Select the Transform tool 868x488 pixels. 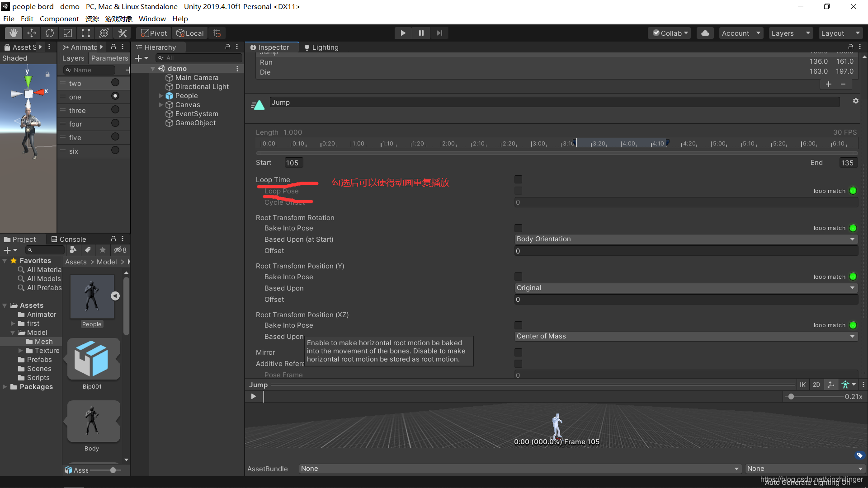coord(104,33)
